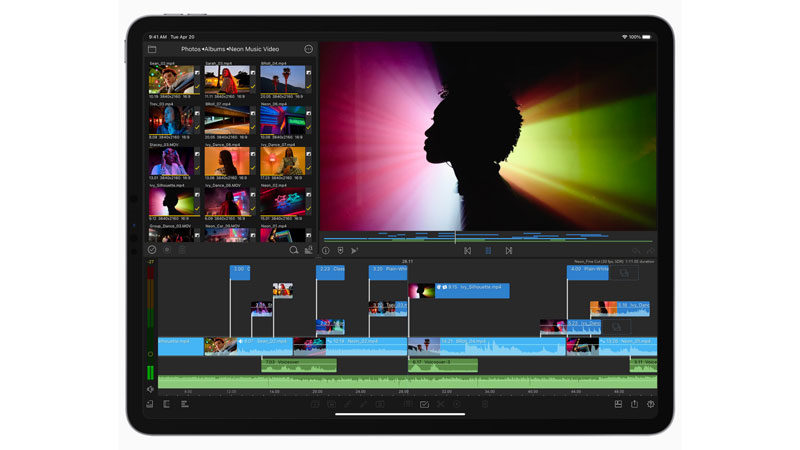Go to Photos in the library path

coord(190,49)
